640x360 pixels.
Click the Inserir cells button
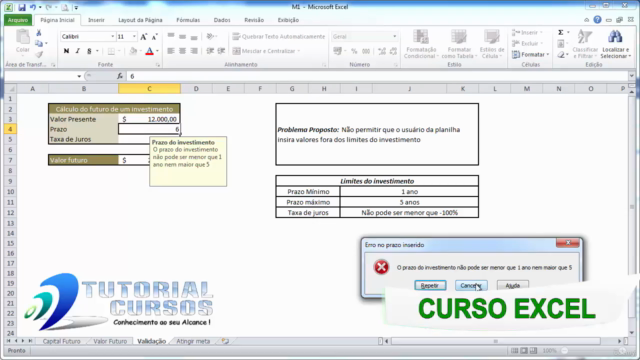[x=527, y=33]
